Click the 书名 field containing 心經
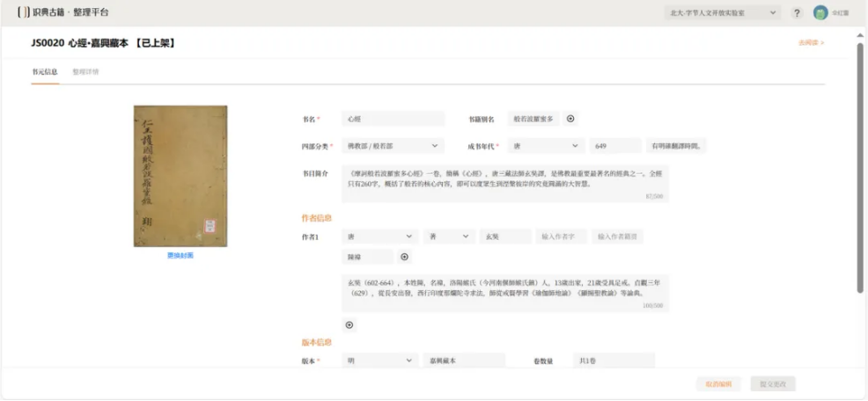The height and width of the screenshot is (401, 868). click(x=393, y=119)
